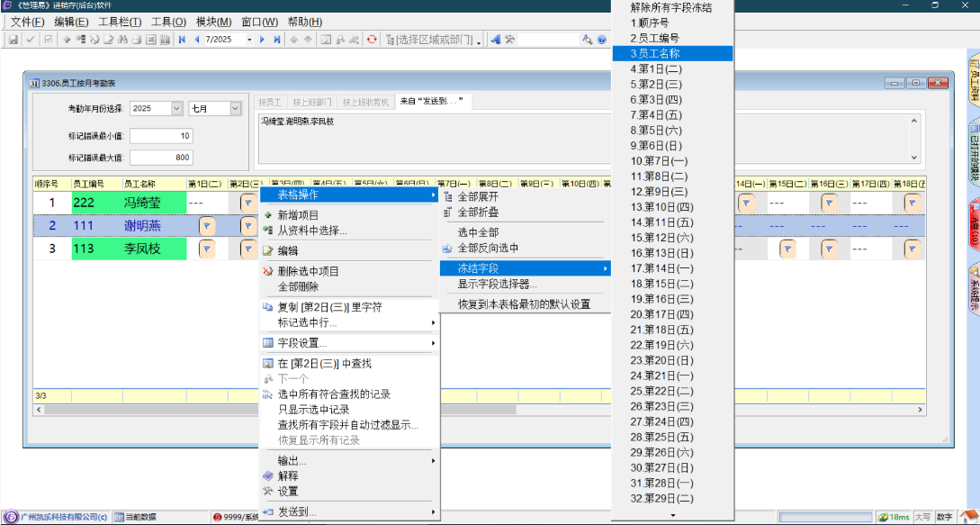Open the 模块(M) menu
The image size is (980, 525).
(x=213, y=22)
